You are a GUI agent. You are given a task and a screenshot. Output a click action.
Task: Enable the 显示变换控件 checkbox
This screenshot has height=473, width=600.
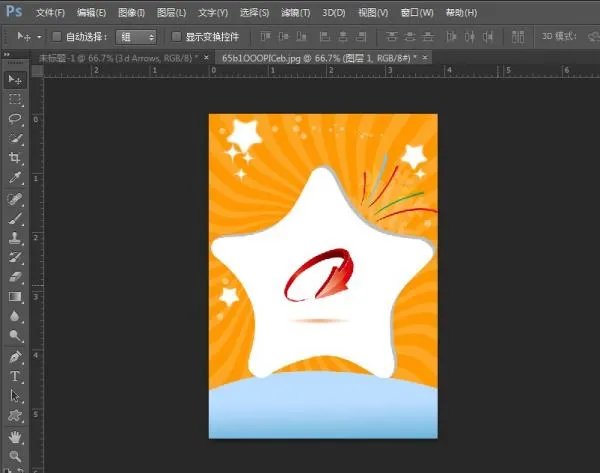click(x=176, y=36)
